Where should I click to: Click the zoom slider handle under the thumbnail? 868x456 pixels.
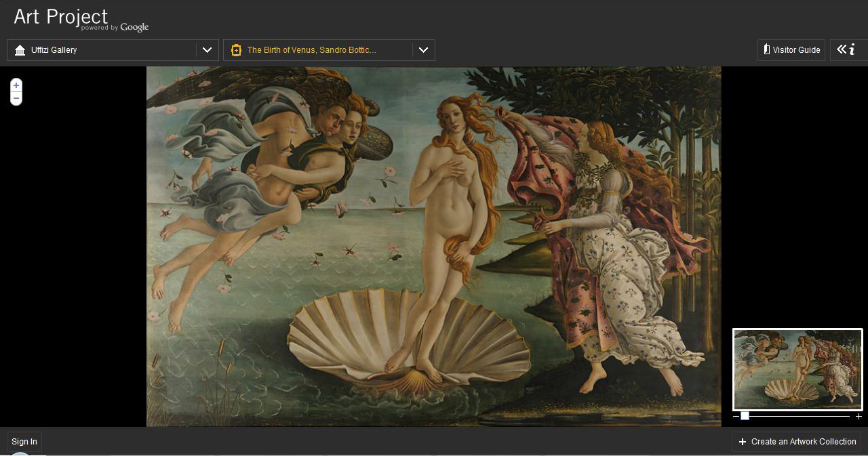[x=745, y=416]
